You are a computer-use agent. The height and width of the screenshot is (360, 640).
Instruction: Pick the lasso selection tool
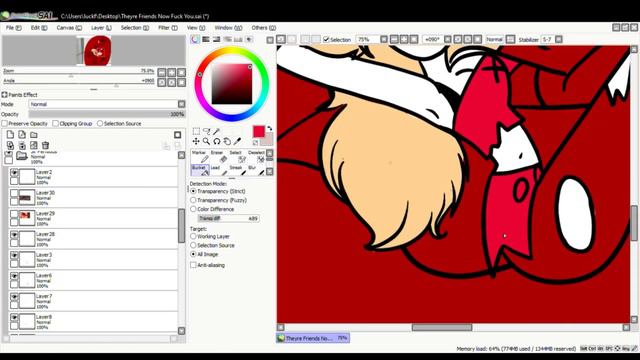(x=207, y=131)
